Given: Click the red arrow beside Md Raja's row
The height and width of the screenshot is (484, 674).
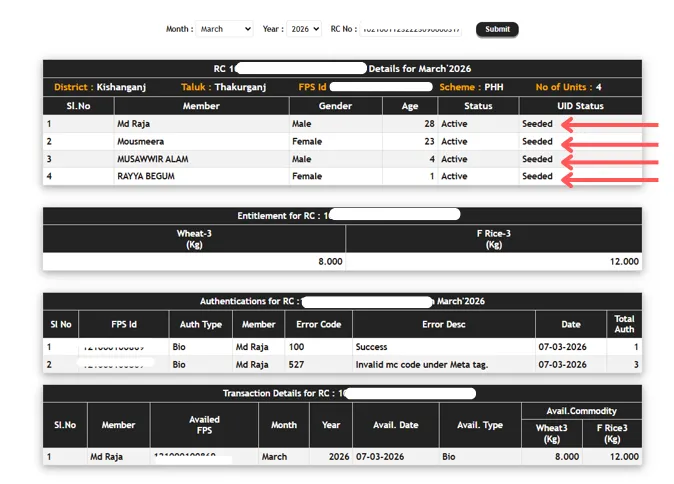Looking at the screenshot, I should tap(610, 125).
